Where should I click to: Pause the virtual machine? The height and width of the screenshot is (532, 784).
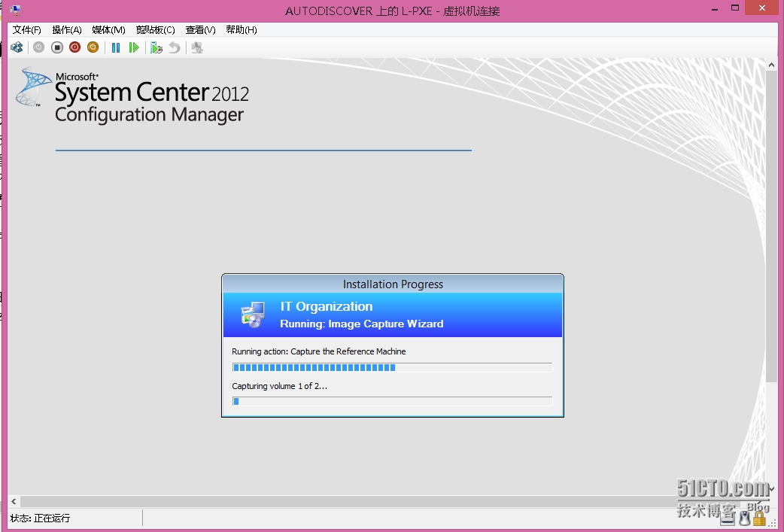click(116, 47)
